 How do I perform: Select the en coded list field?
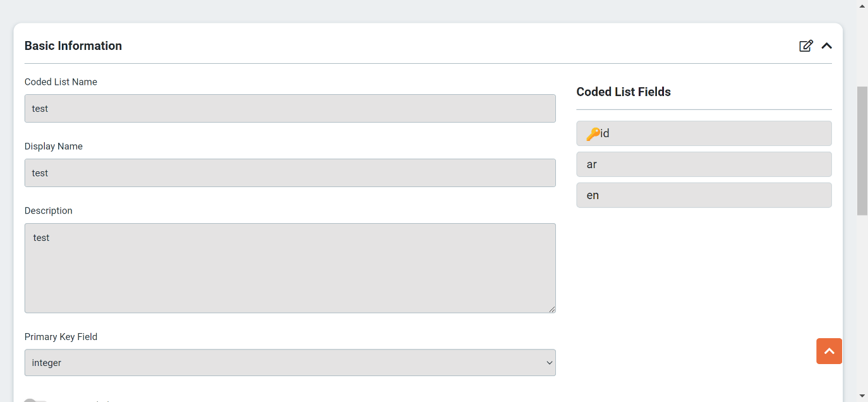(x=704, y=195)
